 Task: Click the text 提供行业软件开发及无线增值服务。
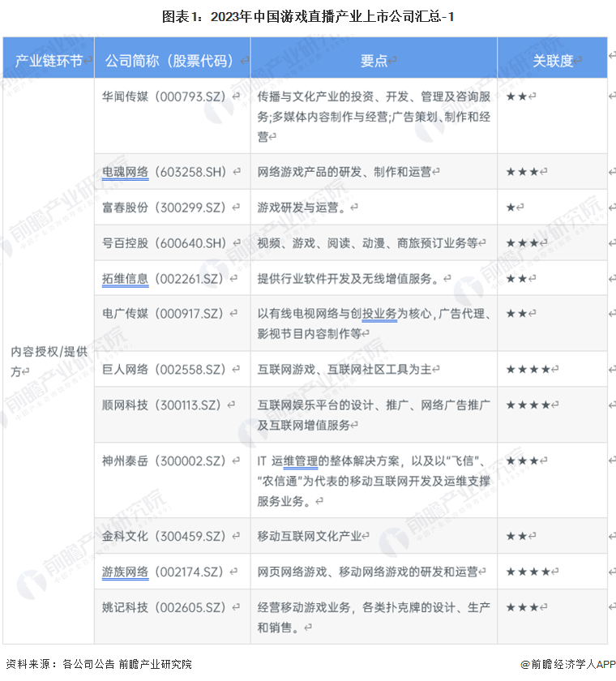click(x=350, y=278)
